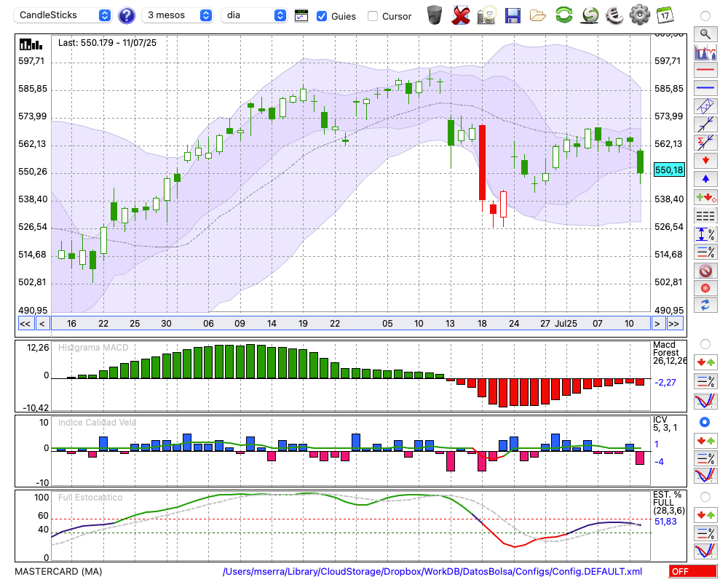Image resolution: width=728 pixels, height=582 pixels.
Task: Click the 51,83 stochastic value
Action: pyautogui.click(x=665, y=522)
